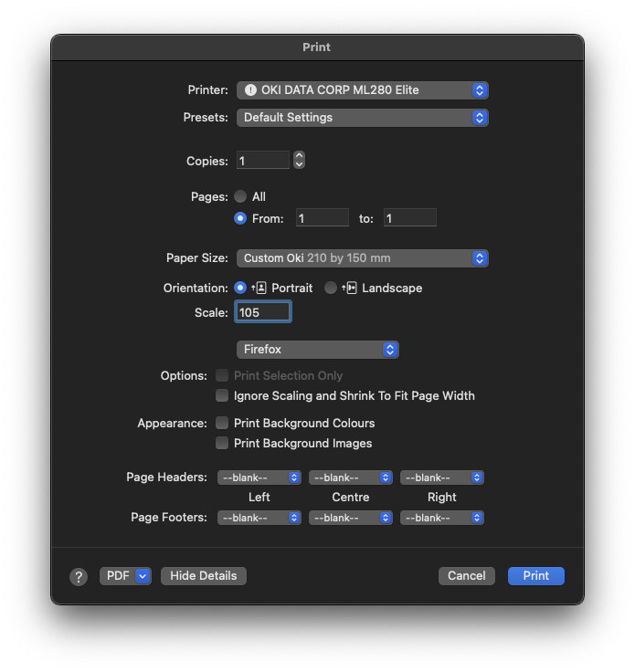Open the Presets popup arrows
The height and width of the screenshot is (672, 635).
coord(480,118)
